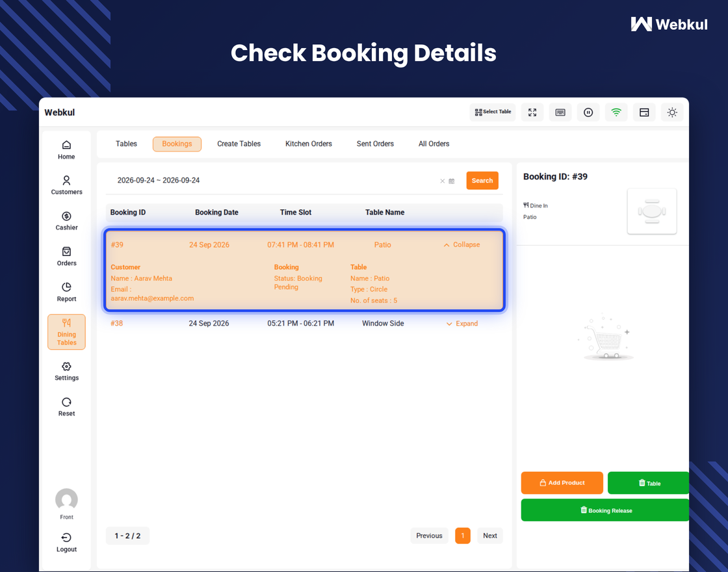
Task: Open Settings from sidebar
Action: click(66, 371)
